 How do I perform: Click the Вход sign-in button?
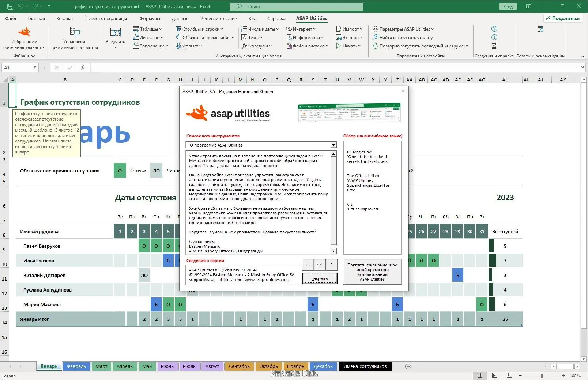[x=508, y=7]
